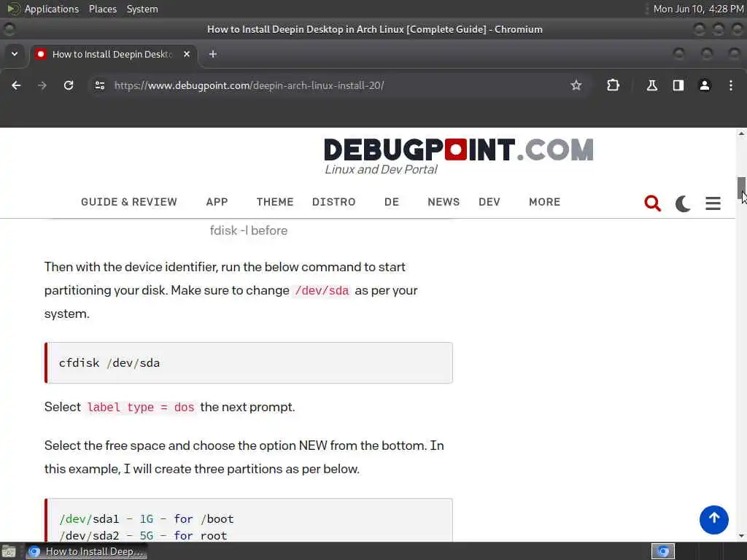Click the inline /dev/sda code text

click(x=322, y=290)
